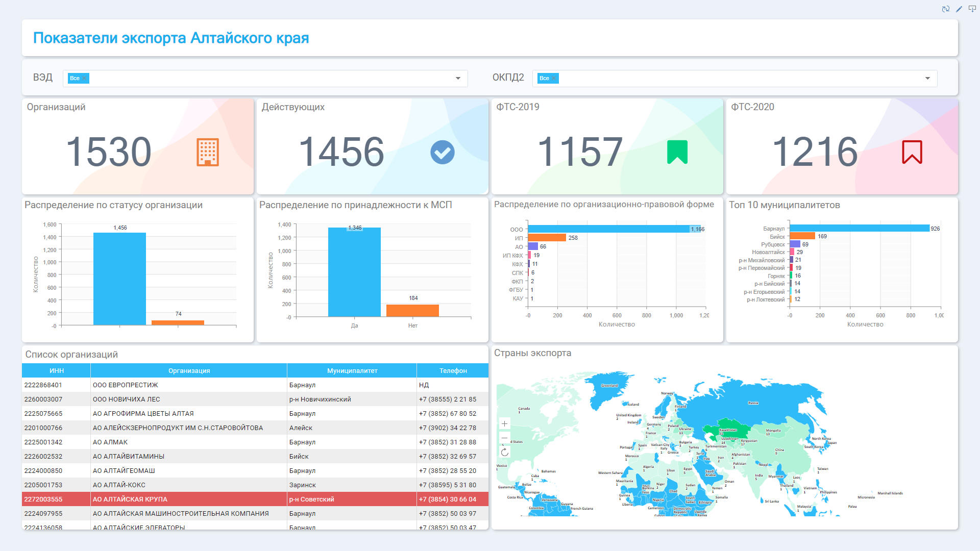
Task: Click the blue checkmark icon
Action: click(442, 152)
